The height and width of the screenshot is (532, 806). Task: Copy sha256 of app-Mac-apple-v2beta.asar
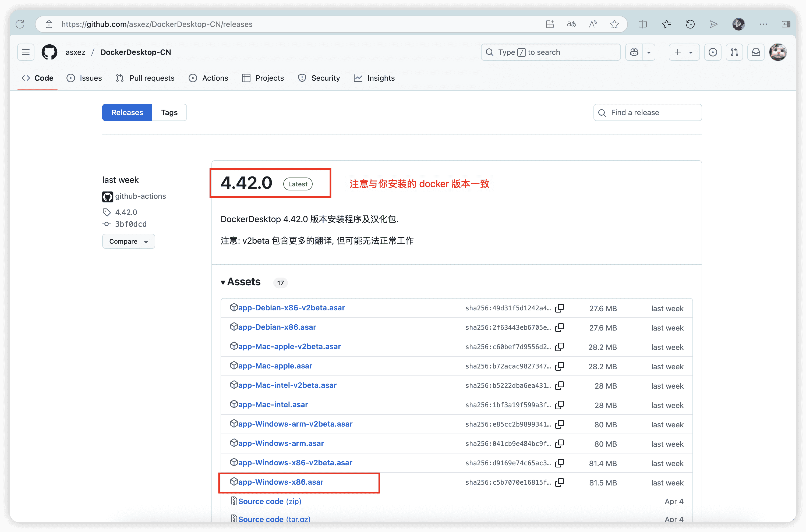click(x=560, y=347)
